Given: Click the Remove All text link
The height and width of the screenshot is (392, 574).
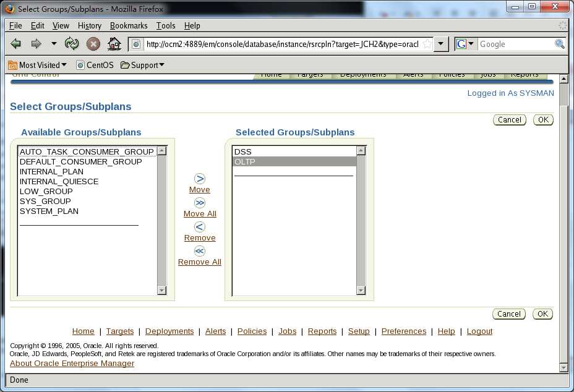Looking at the screenshot, I should tap(200, 262).
